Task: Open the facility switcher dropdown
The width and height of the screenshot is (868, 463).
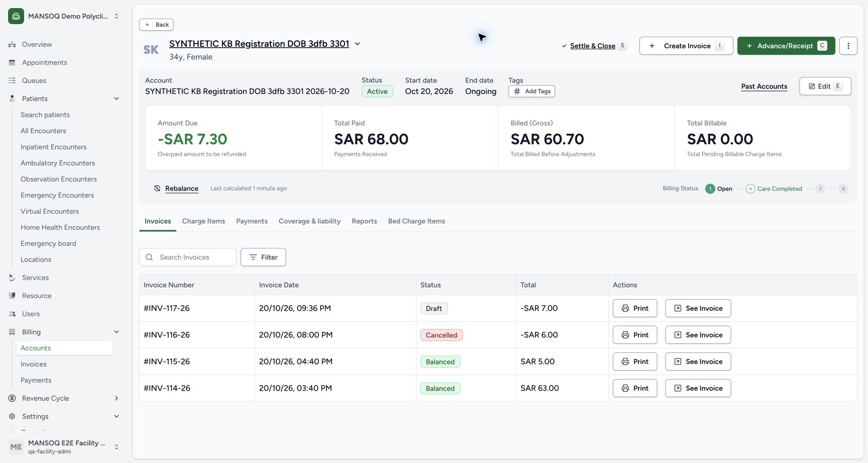Action: tap(117, 16)
